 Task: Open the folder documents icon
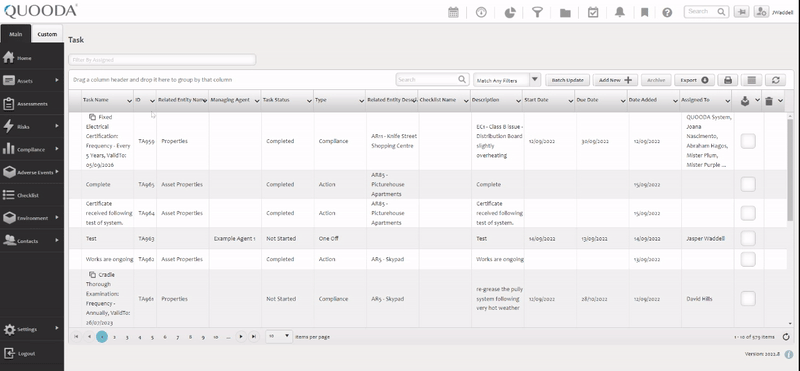coord(565,13)
